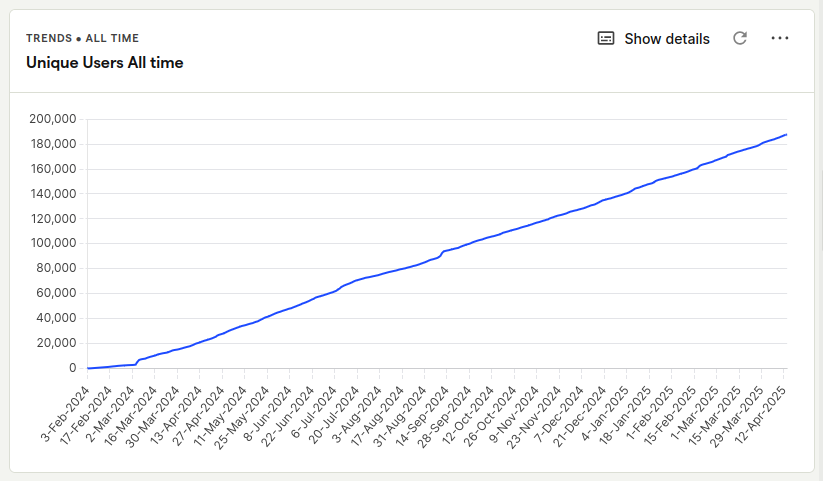
Task: Click the 3-Feb-2024 date label
Action: (65, 414)
